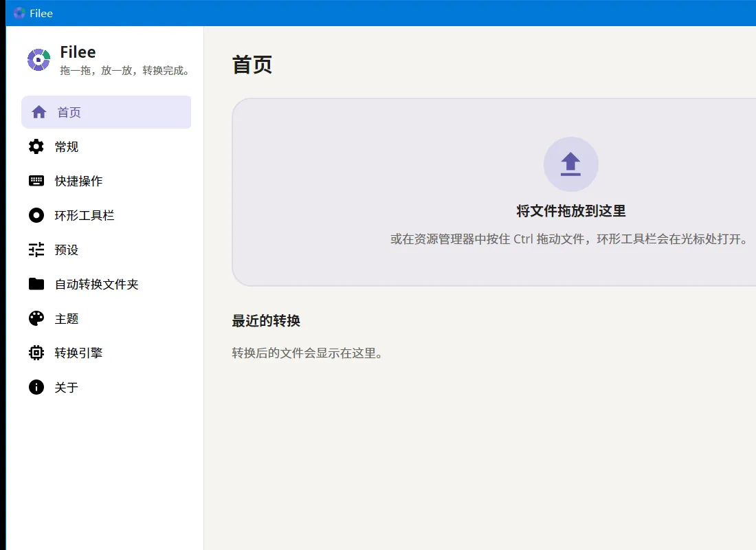The height and width of the screenshot is (550, 756).
Task: Click the Filee title in the title bar
Action: (x=41, y=14)
